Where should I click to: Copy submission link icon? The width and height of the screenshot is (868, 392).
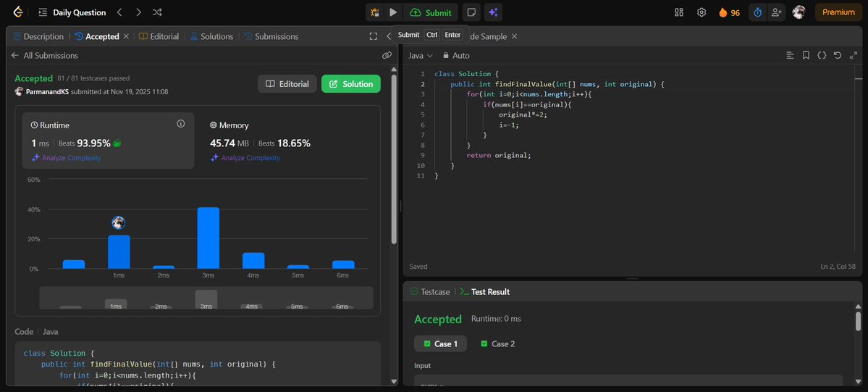tap(387, 56)
